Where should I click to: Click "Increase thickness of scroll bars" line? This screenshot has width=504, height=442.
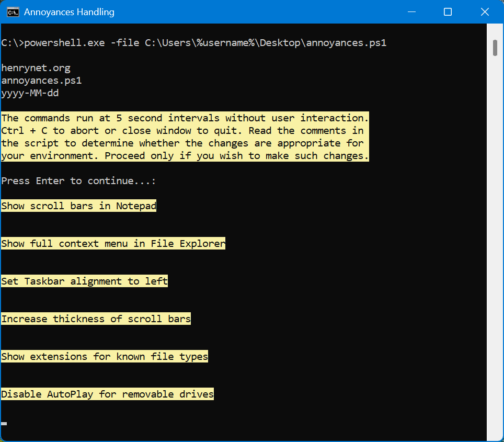pyautogui.click(x=96, y=319)
